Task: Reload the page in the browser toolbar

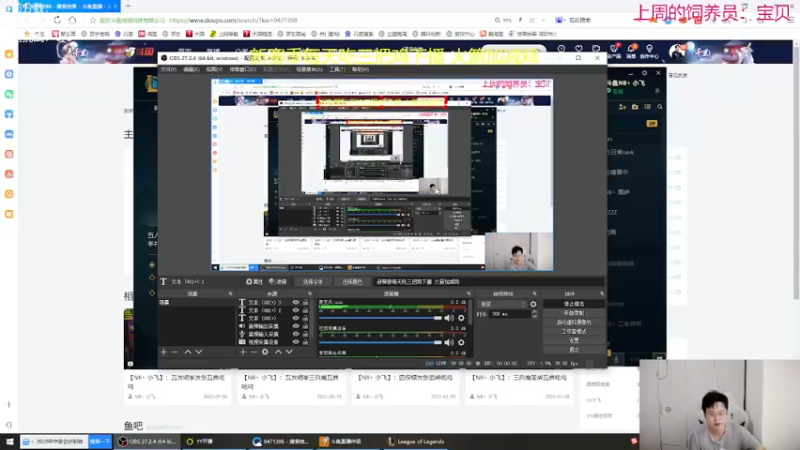Action: [x=57, y=20]
